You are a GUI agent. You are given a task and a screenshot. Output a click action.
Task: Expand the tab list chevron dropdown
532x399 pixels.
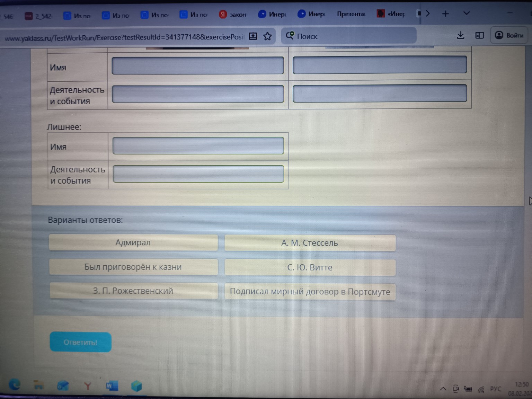467,14
